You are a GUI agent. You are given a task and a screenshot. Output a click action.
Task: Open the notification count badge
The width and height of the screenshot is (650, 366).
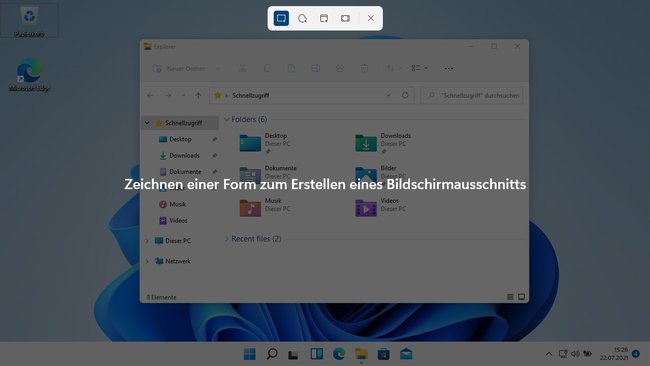[x=636, y=354]
